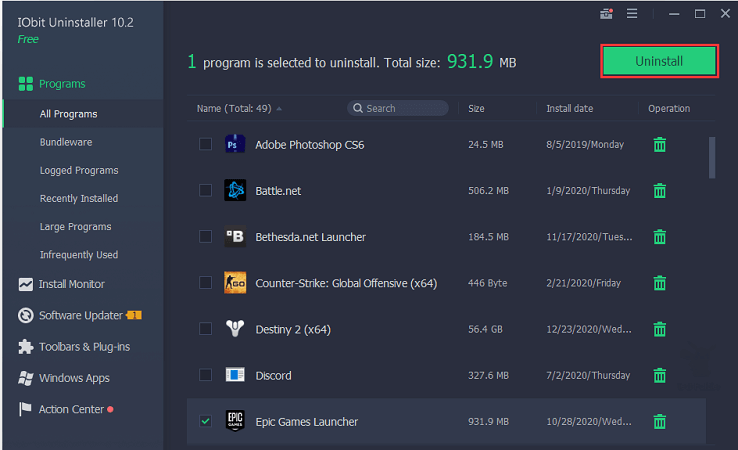
Task: Click the Battle.net app icon
Action: click(235, 190)
